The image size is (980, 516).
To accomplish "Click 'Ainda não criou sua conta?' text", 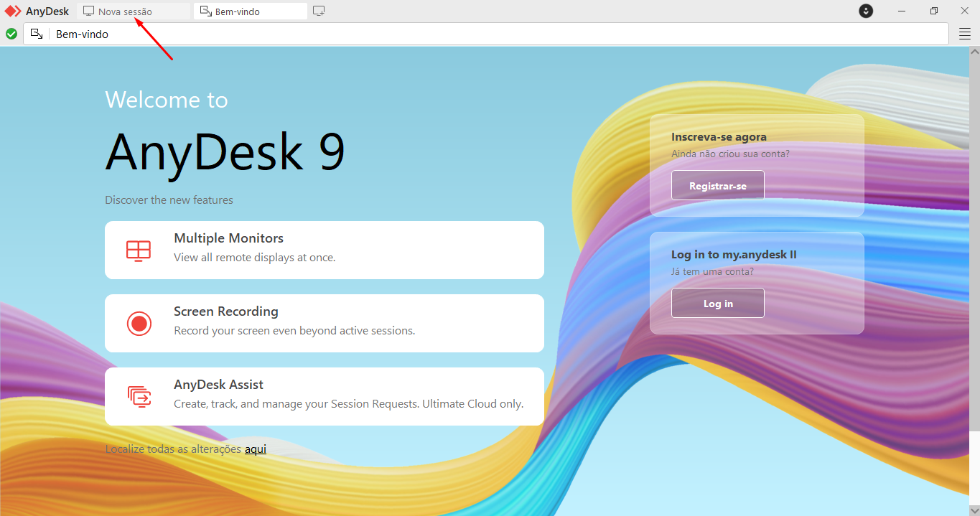I will (x=730, y=154).
